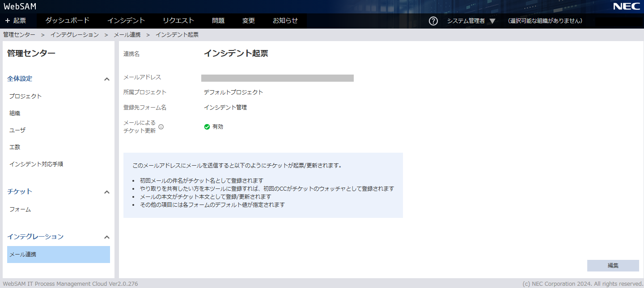Go to the リクエスト menu
The image size is (644, 288).
point(178,21)
